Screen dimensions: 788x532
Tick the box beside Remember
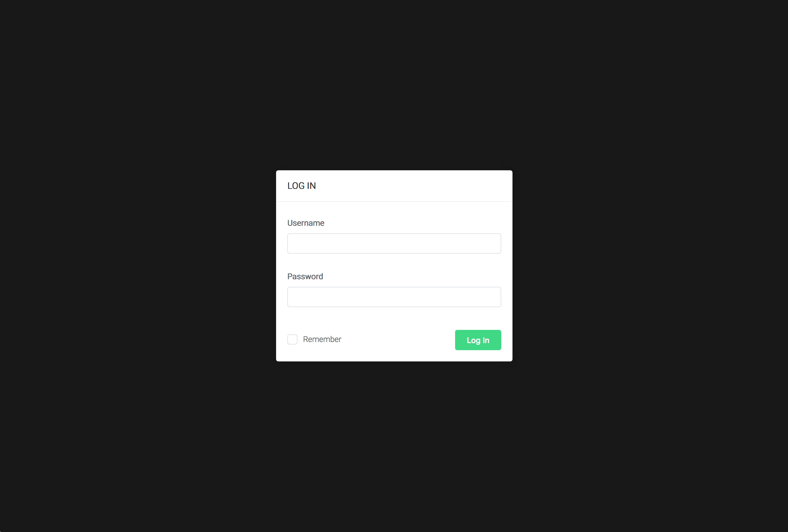[x=292, y=339]
